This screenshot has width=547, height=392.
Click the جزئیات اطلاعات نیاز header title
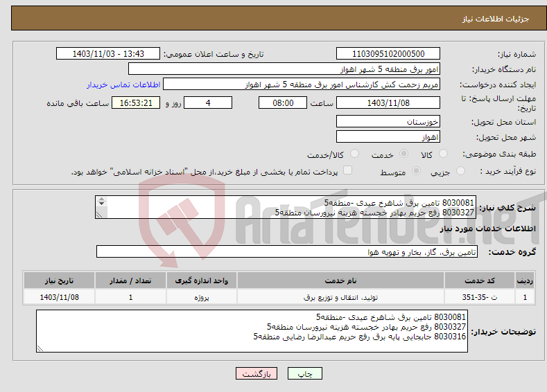(x=496, y=19)
